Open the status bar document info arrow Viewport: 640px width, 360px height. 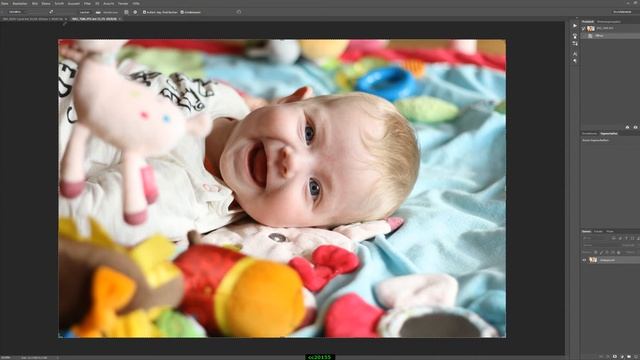click(x=58, y=358)
